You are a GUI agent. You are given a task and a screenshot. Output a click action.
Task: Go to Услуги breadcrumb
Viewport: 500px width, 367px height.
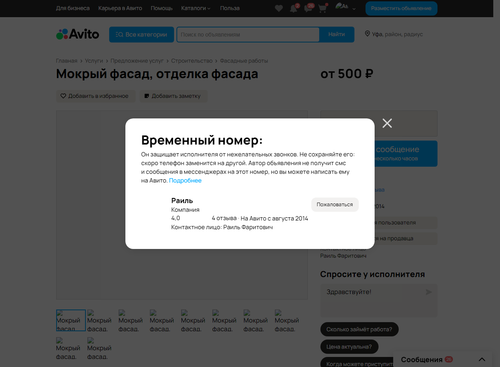[94, 61]
